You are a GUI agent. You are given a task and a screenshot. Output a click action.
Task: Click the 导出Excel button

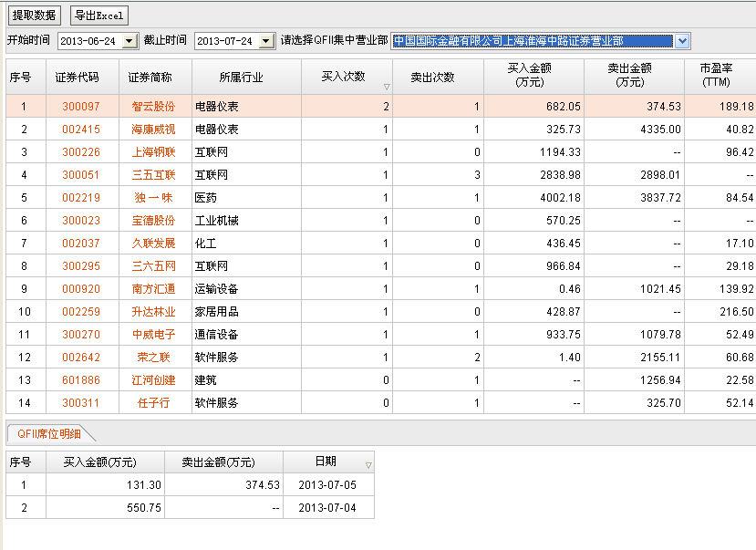tap(100, 16)
